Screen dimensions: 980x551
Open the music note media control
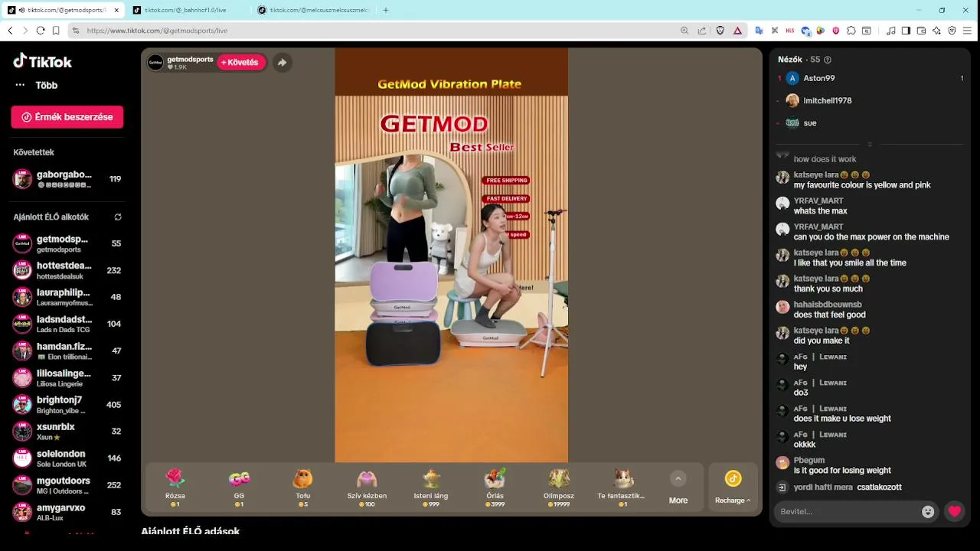point(891,31)
